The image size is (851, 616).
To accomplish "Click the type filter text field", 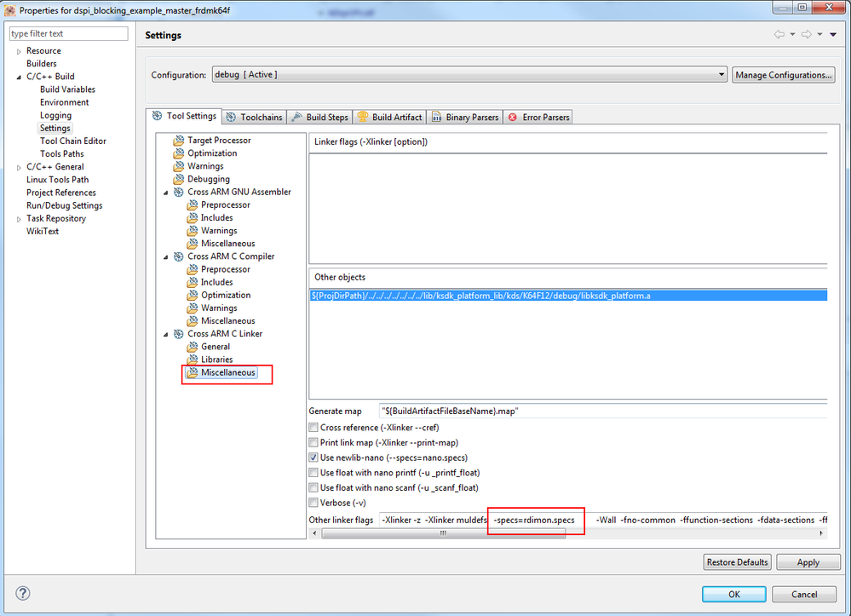I will [69, 33].
